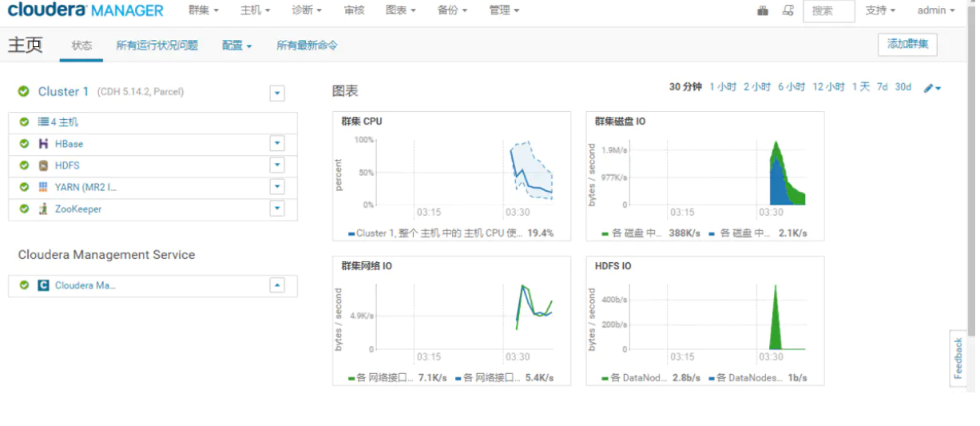The image size is (980, 426).
Task: Click the green health check for 4 主机
Action: 25,122
